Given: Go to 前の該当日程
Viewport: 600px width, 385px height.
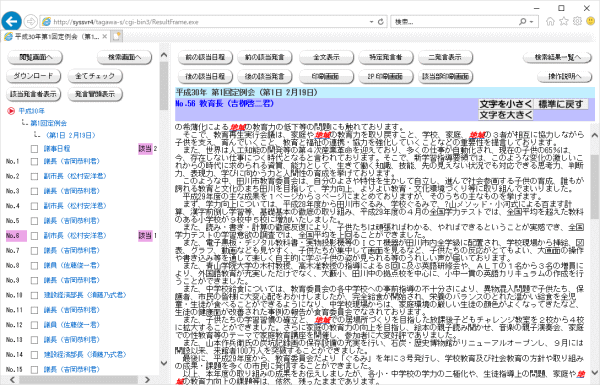Looking at the screenshot, I should [x=205, y=57].
